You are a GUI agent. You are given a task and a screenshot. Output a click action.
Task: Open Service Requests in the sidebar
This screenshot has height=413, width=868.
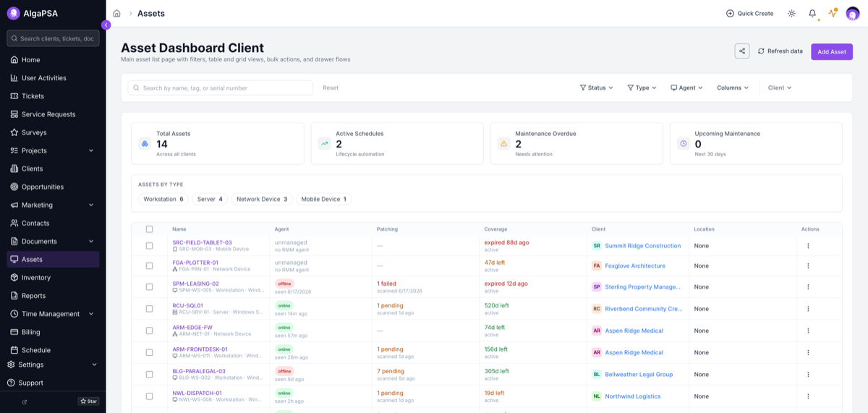(53, 114)
